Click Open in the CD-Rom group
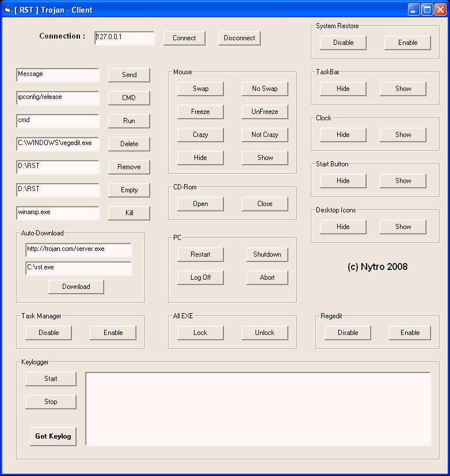The width and height of the screenshot is (450, 476). 200,204
